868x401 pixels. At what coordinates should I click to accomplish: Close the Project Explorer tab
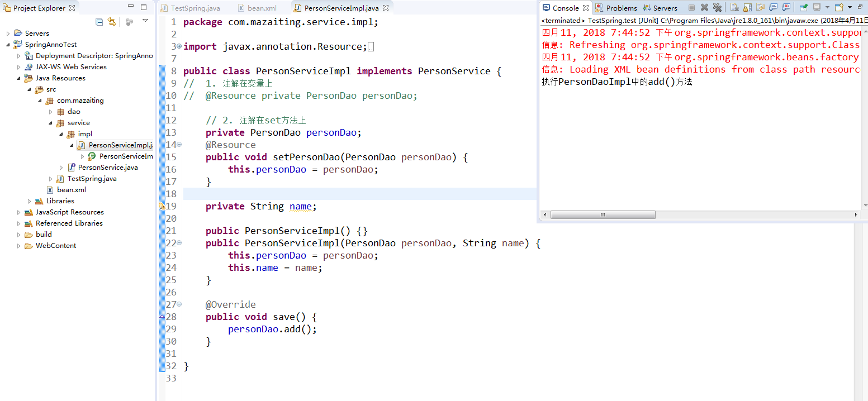72,8
